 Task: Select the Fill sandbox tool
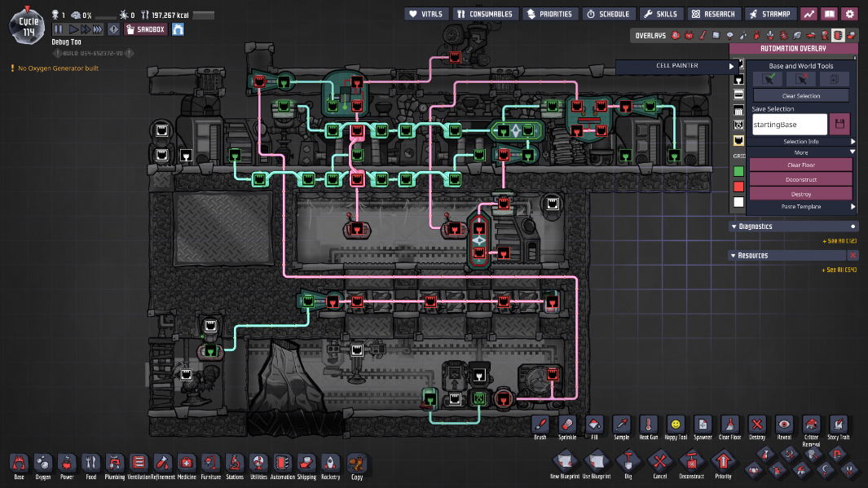coord(594,425)
